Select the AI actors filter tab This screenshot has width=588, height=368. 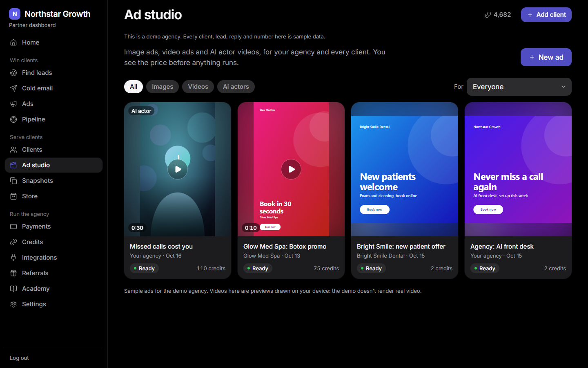[236, 87]
